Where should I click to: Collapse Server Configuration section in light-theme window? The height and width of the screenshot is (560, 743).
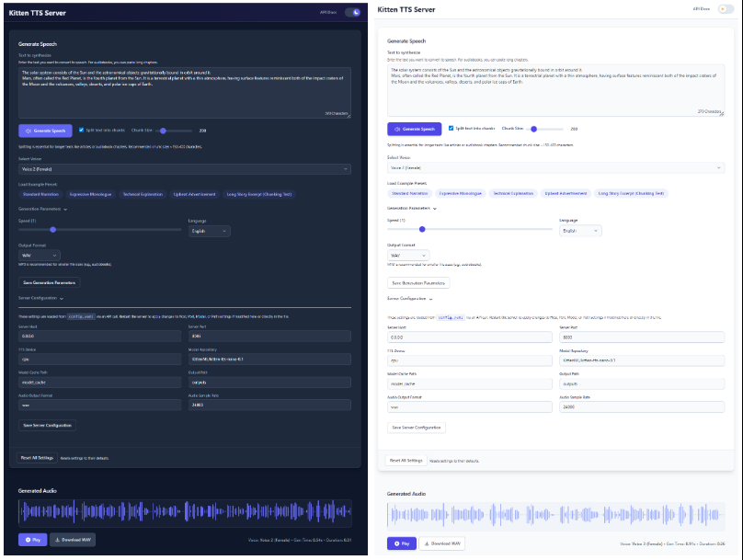pyautogui.click(x=410, y=299)
